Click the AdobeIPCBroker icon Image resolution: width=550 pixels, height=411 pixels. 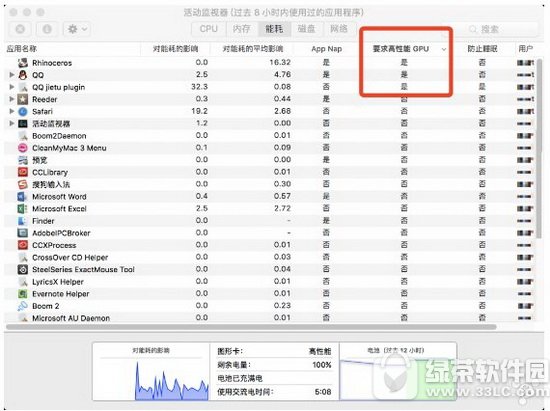(x=23, y=233)
